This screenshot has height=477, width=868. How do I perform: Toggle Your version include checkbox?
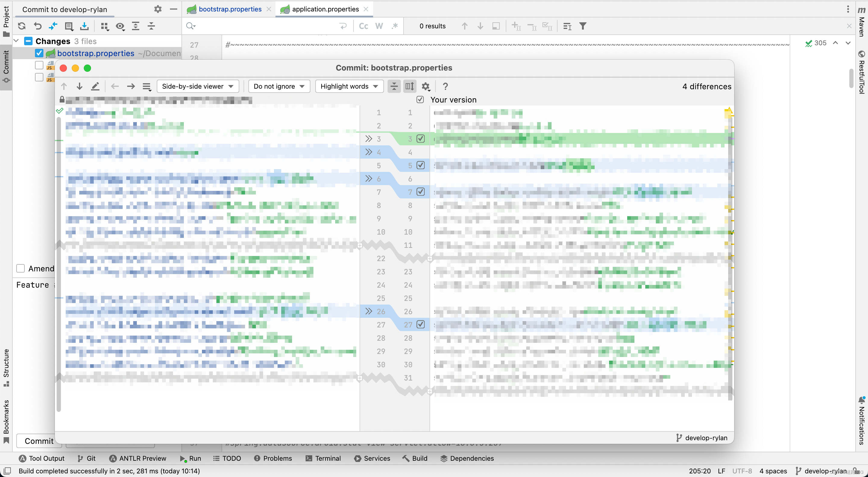tap(420, 100)
